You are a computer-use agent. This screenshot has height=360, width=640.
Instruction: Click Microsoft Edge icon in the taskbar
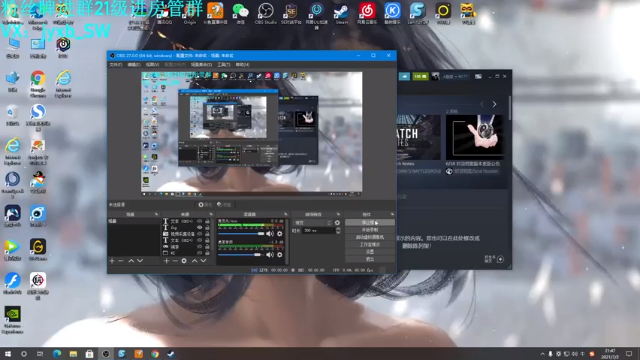(57, 354)
